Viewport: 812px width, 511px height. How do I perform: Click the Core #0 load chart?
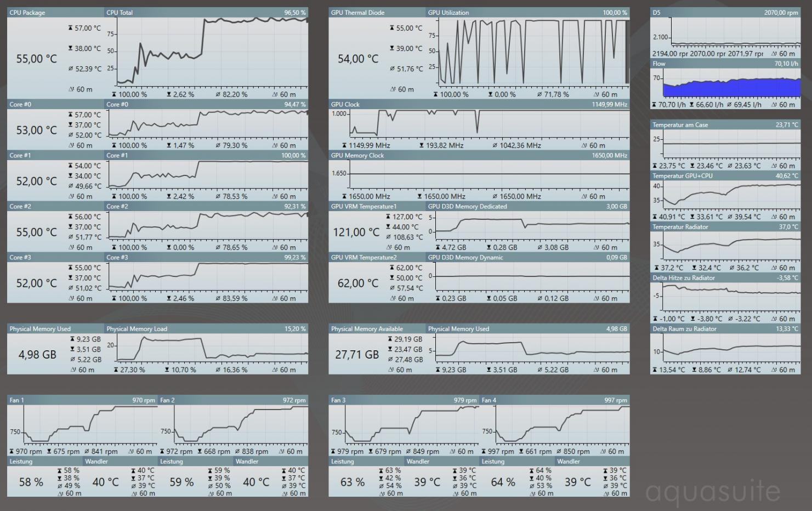pyautogui.click(x=208, y=124)
